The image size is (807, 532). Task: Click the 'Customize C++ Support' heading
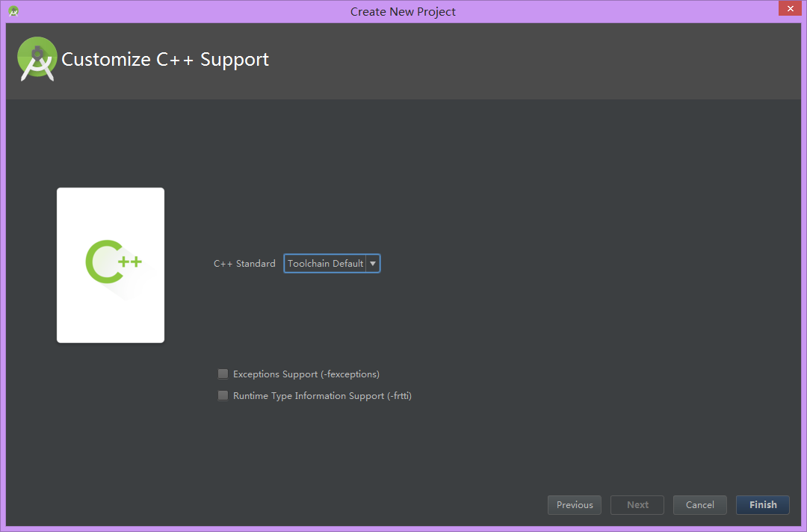coord(165,60)
